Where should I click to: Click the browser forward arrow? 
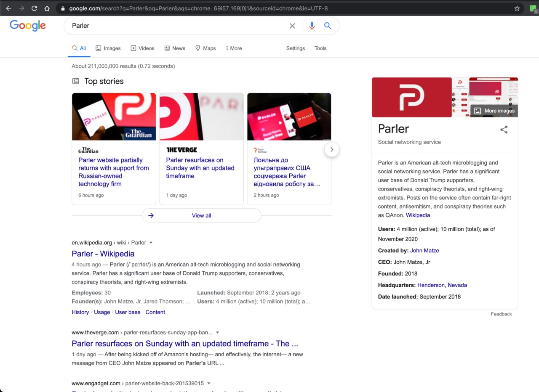coord(21,8)
